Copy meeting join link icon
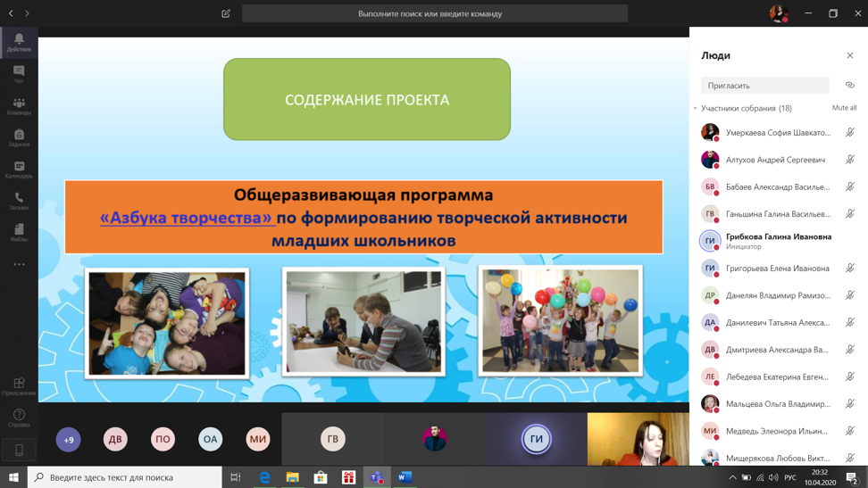Viewport: 868px width, 488px height. [850, 86]
